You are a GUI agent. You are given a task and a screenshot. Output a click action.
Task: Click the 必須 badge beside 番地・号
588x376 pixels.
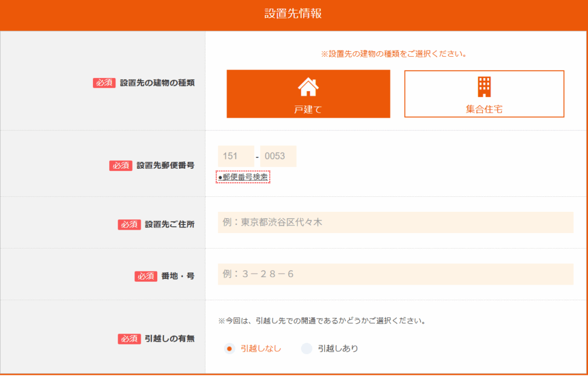(146, 276)
